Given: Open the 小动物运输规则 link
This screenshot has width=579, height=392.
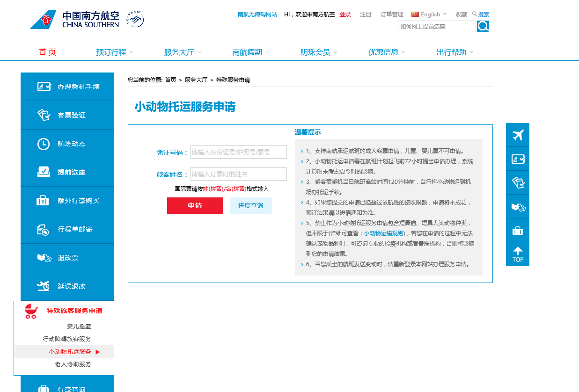Looking at the screenshot, I should coord(384,233).
